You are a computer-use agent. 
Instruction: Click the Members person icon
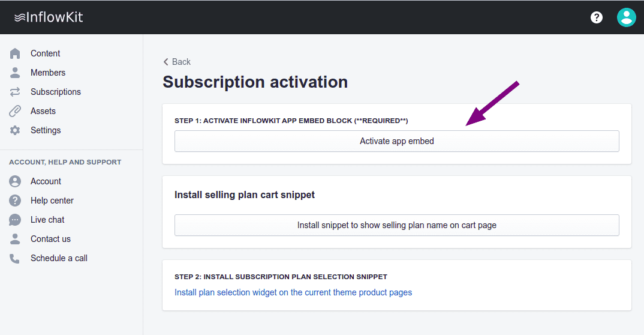pos(15,73)
